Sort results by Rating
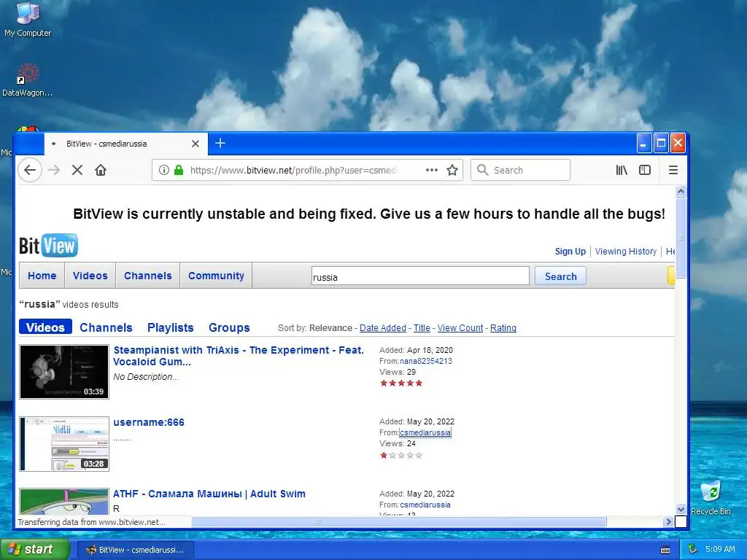 [x=503, y=327]
